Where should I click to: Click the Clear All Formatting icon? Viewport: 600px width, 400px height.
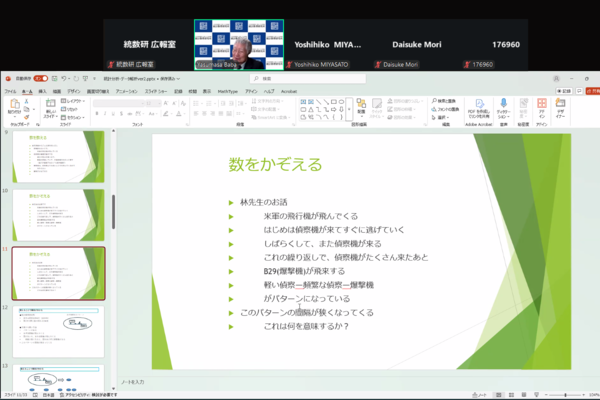(x=183, y=103)
